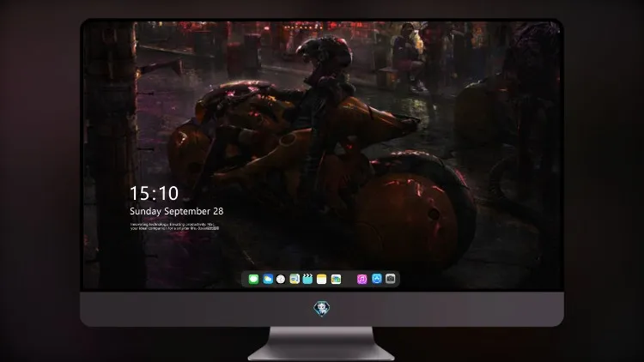Launch the pink Music app icon

coord(361,279)
